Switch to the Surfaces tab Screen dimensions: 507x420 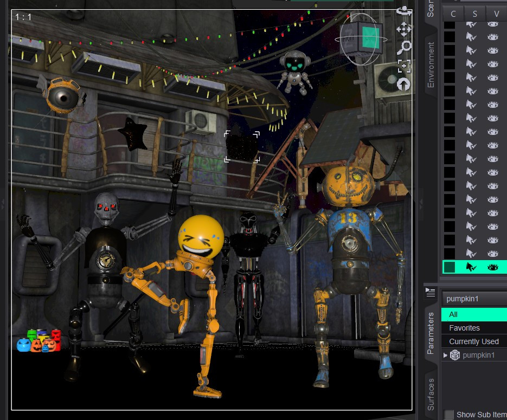(x=431, y=395)
